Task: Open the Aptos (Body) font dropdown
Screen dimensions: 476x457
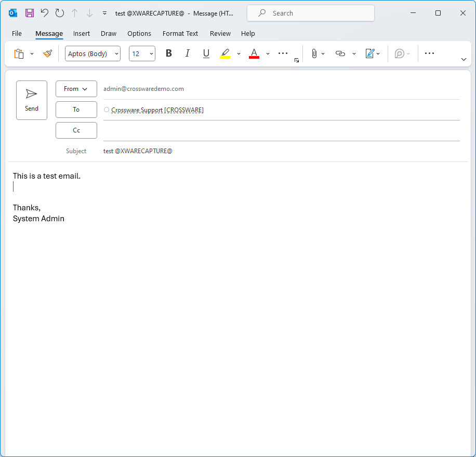Action: [92, 53]
